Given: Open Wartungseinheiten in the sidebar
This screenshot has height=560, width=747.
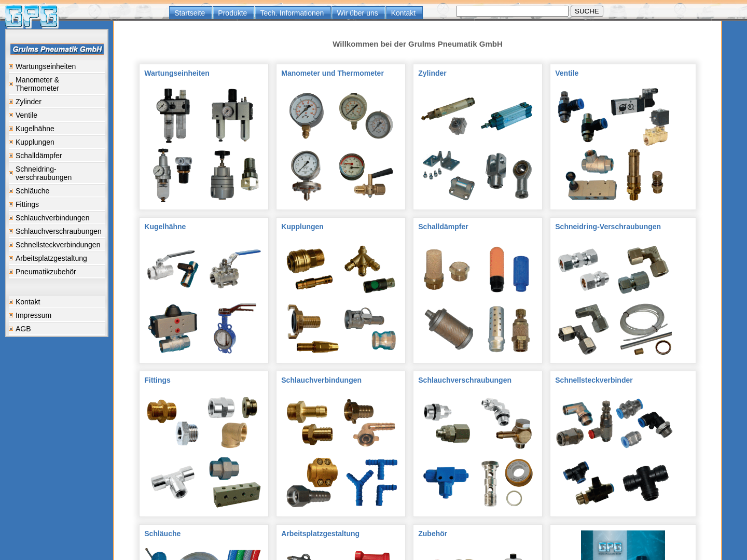Looking at the screenshot, I should (x=57, y=66).
